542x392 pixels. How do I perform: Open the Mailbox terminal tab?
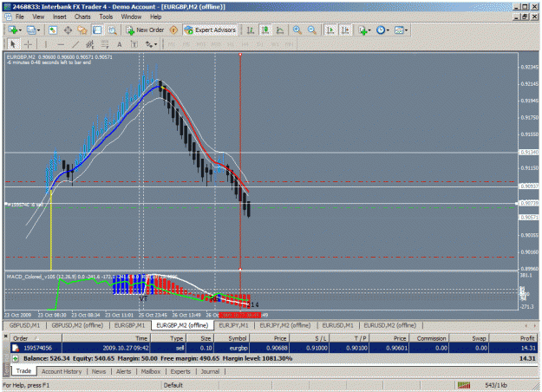click(x=151, y=371)
